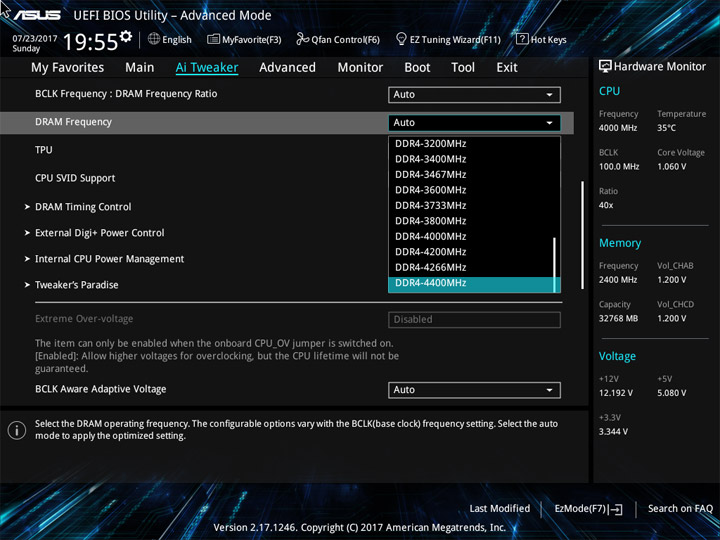Click the info icon beside help text

[17, 430]
